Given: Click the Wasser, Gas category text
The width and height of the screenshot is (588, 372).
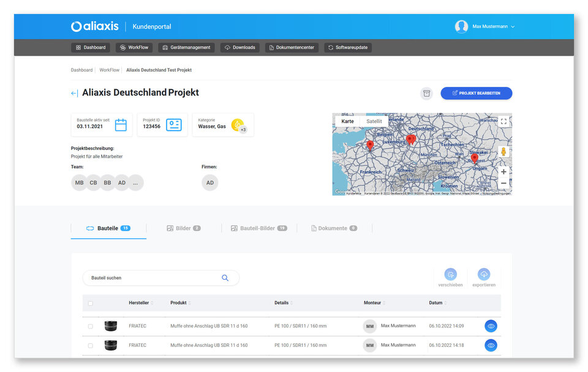Looking at the screenshot, I should (212, 127).
